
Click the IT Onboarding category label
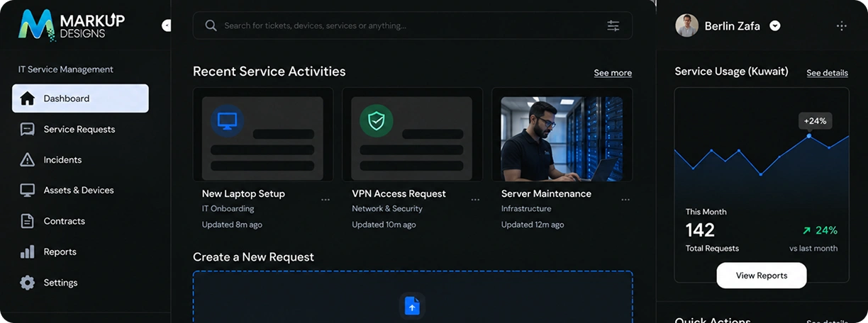[228, 209]
